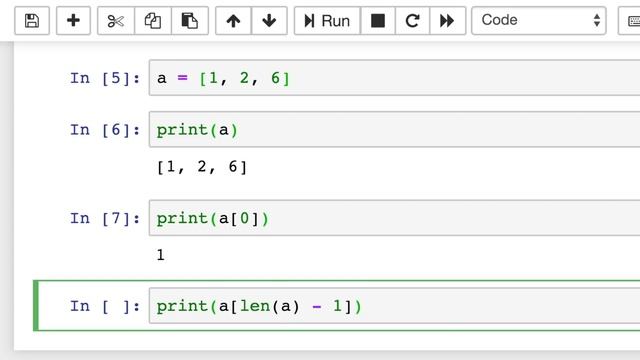Select cell via the empty In [ ]: prompt
This screenshot has width=640, height=360.
click(105, 306)
